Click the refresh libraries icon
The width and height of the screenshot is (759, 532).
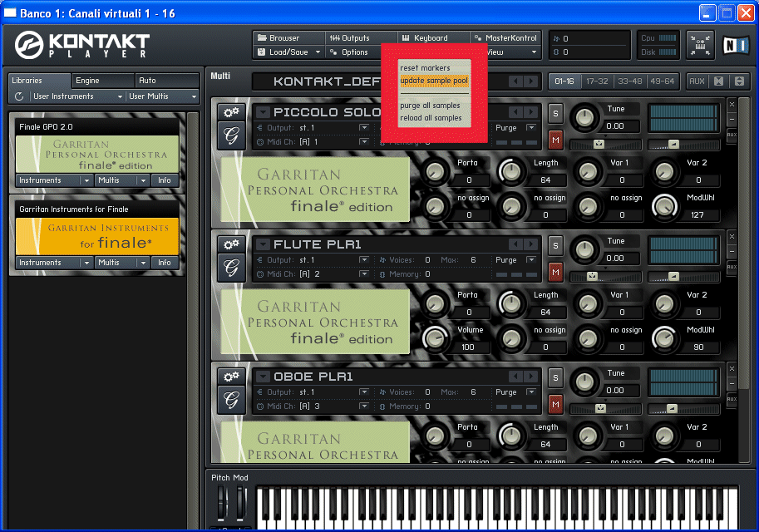(x=19, y=97)
